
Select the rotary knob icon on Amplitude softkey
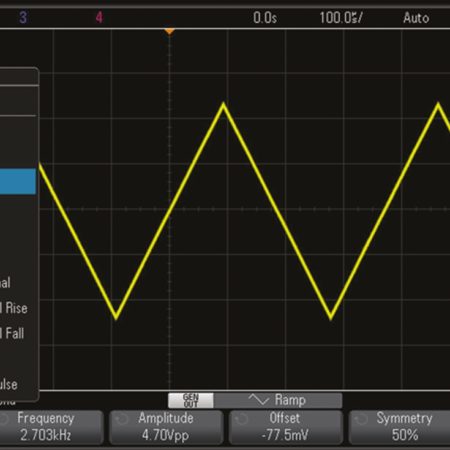pyautogui.click(x=121, y=419)
